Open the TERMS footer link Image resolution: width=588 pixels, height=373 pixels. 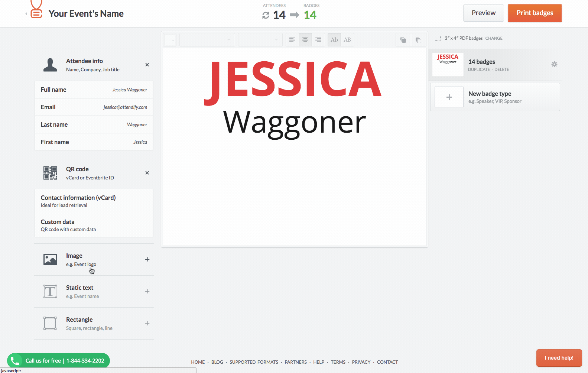(x=338, y=362)
